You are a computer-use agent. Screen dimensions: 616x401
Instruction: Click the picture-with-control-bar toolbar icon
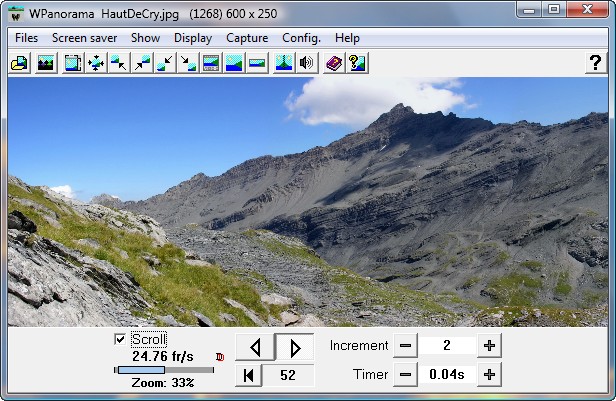pos(211,63)
